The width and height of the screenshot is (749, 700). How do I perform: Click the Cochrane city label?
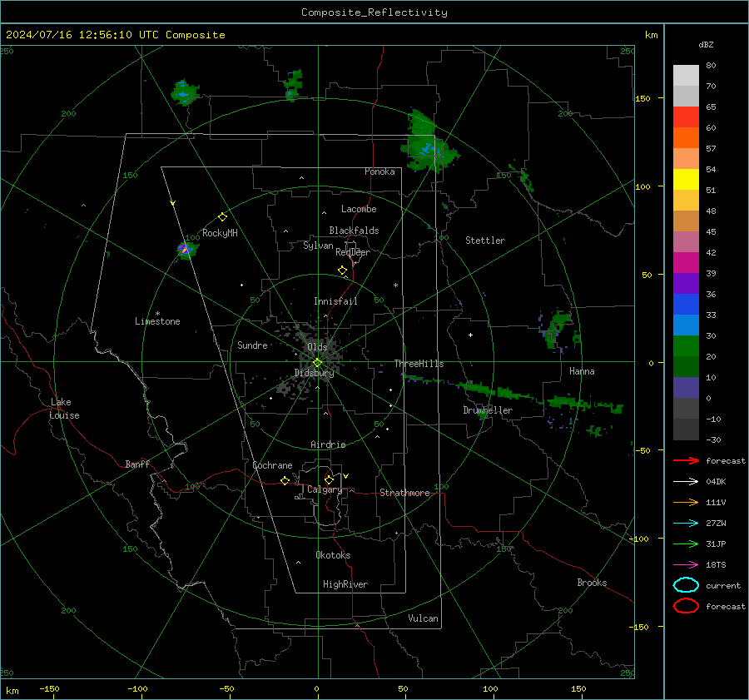(x=272, y=465)
